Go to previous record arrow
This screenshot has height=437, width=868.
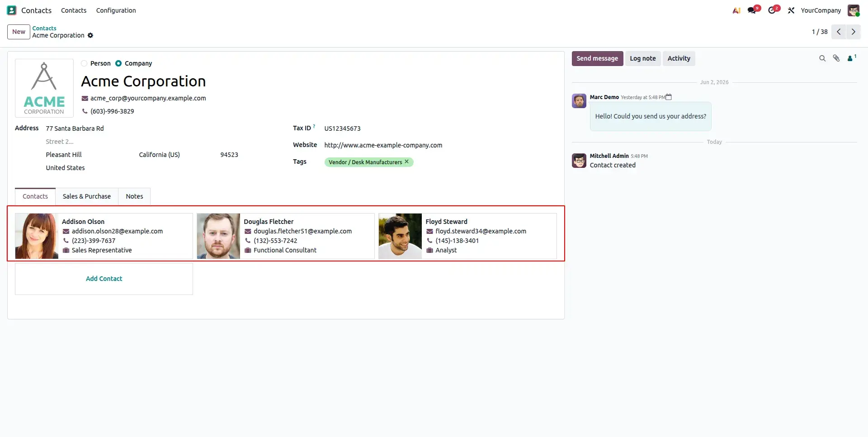point(839,32)
